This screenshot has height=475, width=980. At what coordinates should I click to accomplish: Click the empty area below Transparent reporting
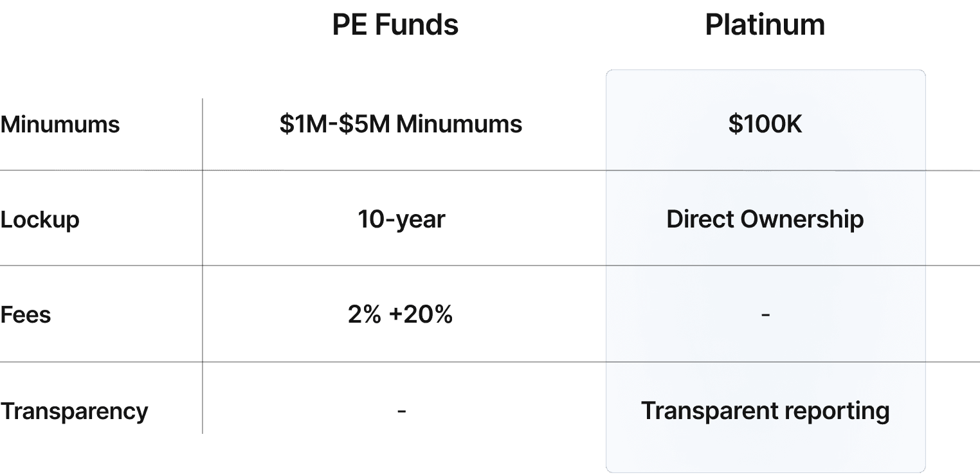765,450
